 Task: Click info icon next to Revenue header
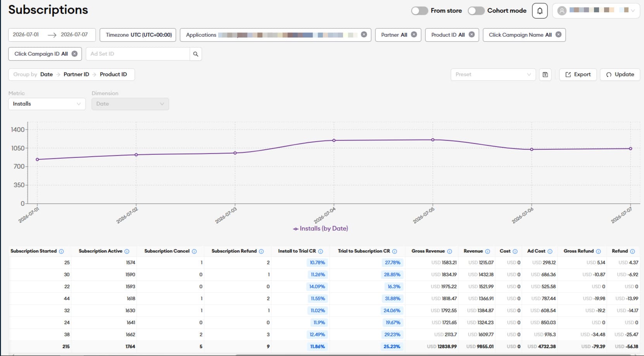pos(487,252)
